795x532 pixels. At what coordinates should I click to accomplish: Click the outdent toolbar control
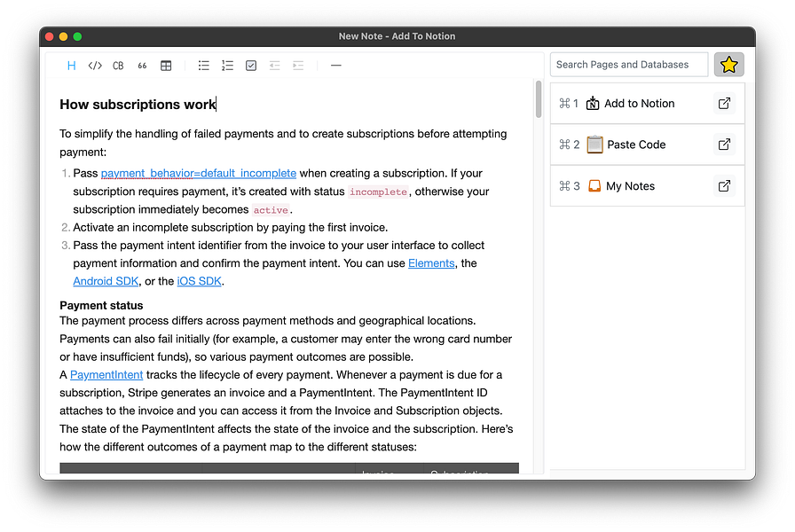click(x=274, y=65)
